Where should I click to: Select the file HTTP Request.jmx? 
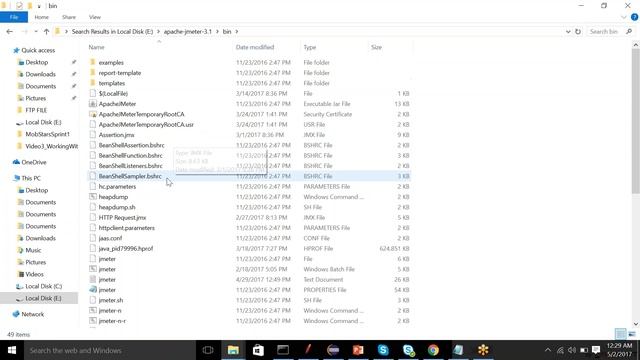pyautogui.click(x=122, y=218)
